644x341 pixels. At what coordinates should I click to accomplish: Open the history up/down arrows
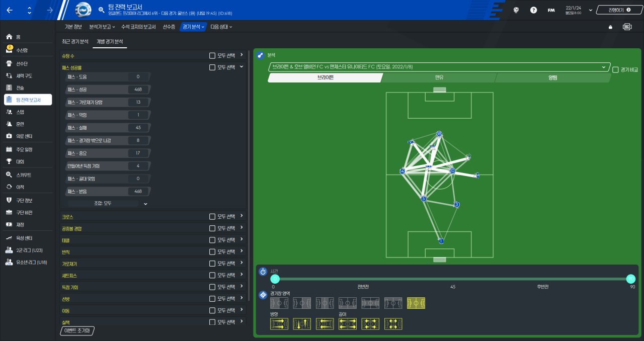point(30,10)
